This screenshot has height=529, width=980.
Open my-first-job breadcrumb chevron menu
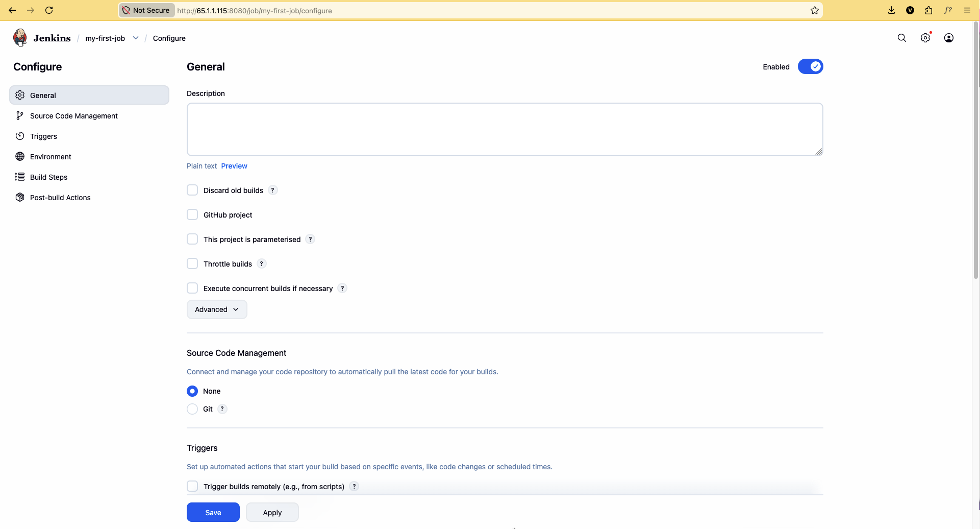pyautogui.click(x=136, y=38)
